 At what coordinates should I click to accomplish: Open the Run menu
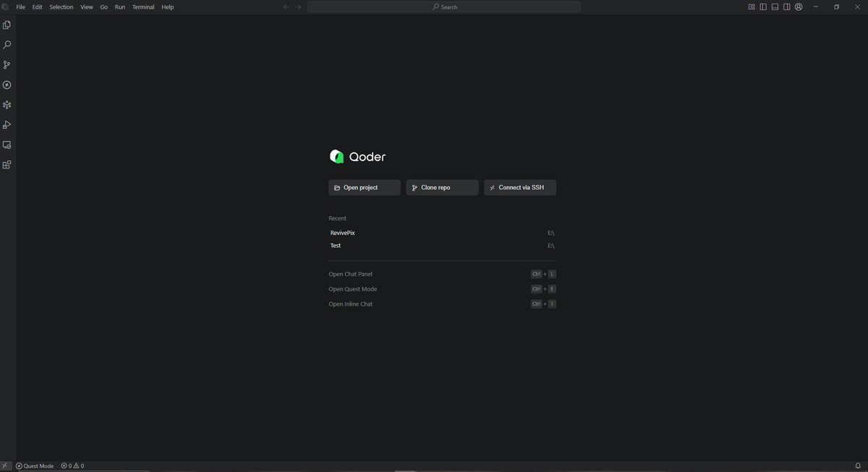click(120, 7)
